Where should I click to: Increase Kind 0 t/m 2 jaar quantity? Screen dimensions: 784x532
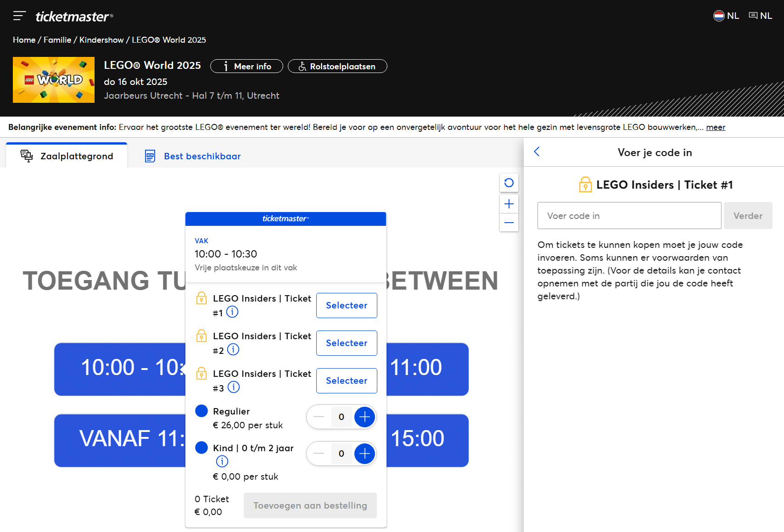click(364, 454)
